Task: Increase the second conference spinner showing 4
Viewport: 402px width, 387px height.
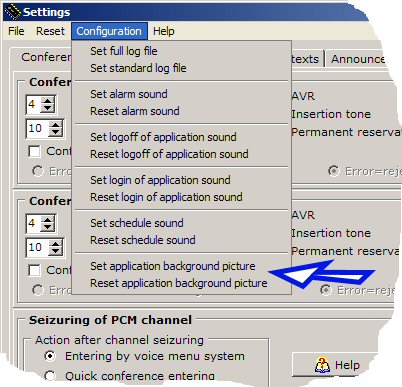Action: coord(48,220)
